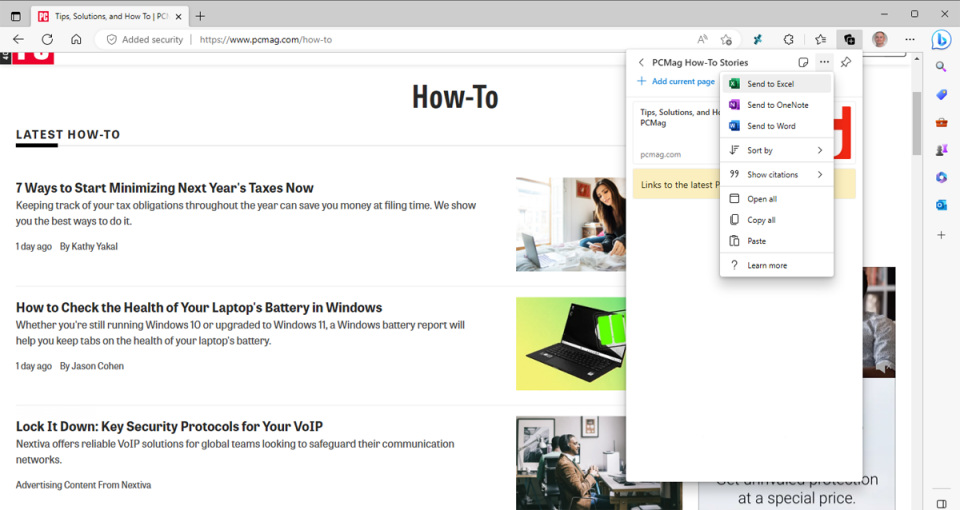Select the PCMag How-To Stories collection title
The image size is (960, 510).
click(x=700, y=62)
